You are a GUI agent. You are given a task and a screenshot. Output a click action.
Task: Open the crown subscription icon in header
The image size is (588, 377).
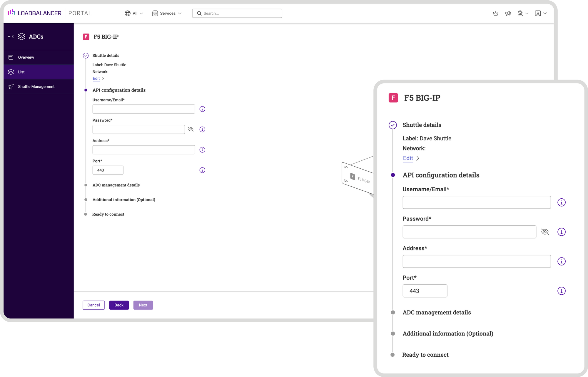(496, 13)
